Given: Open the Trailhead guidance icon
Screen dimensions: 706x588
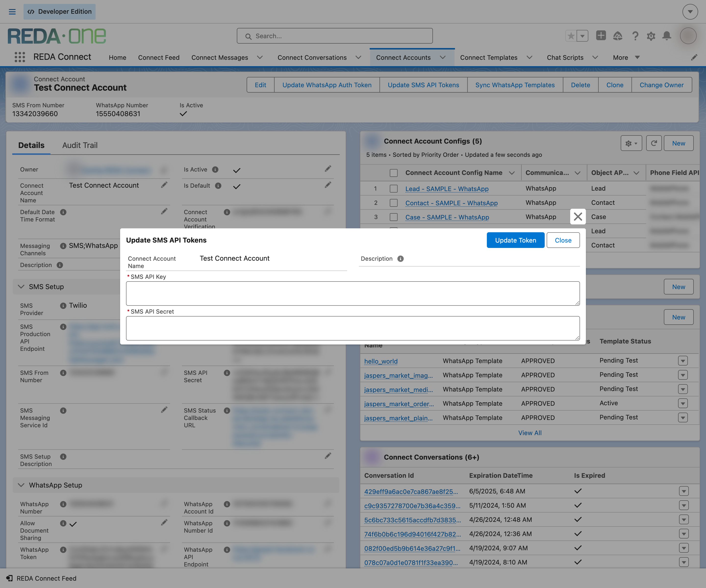Looking at the screenshot, I should pyautogui.click(x=618, y=36).
